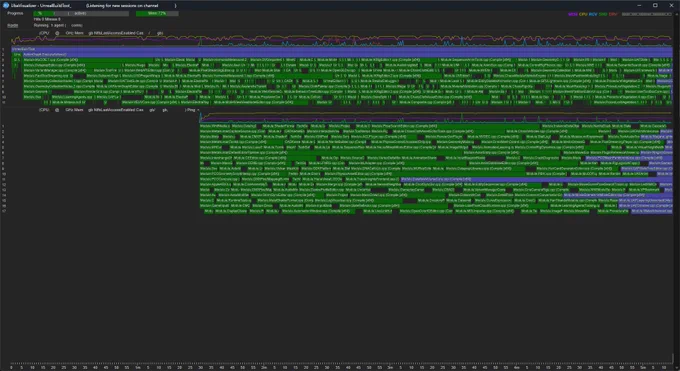
Task: Click the lower session usage graph
Action: click(436, 117)
